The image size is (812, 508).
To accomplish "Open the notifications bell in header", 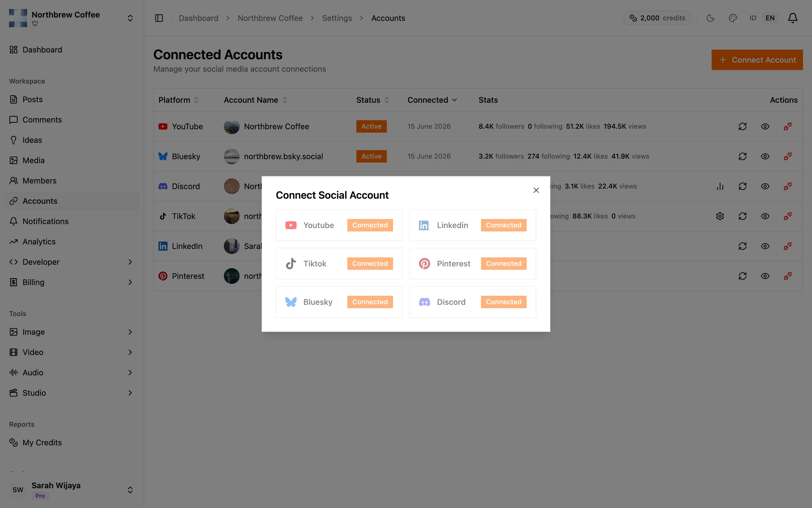I will click(x=793, y=18).
